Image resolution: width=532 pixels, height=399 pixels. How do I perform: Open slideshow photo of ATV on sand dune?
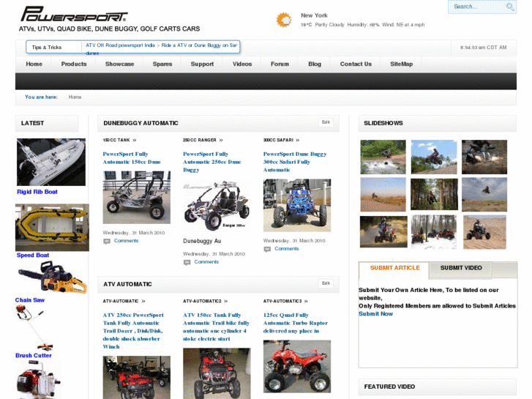(x=484, y=232)
